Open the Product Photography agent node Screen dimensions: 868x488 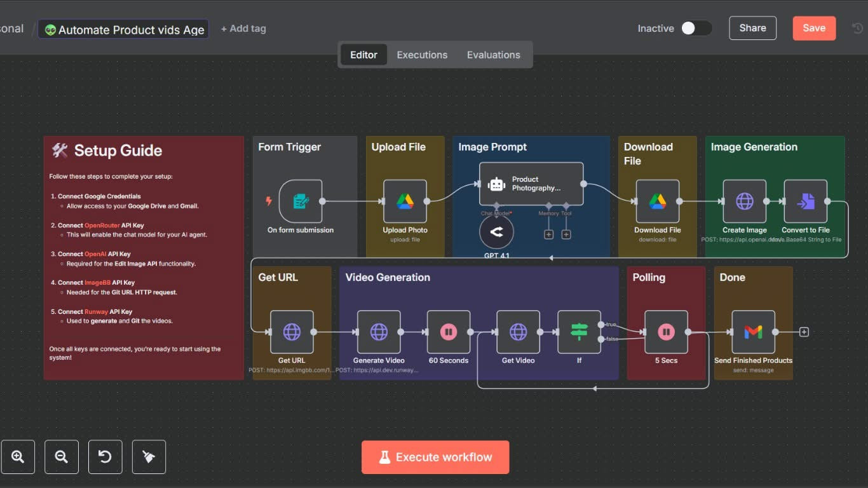[531, 184]
